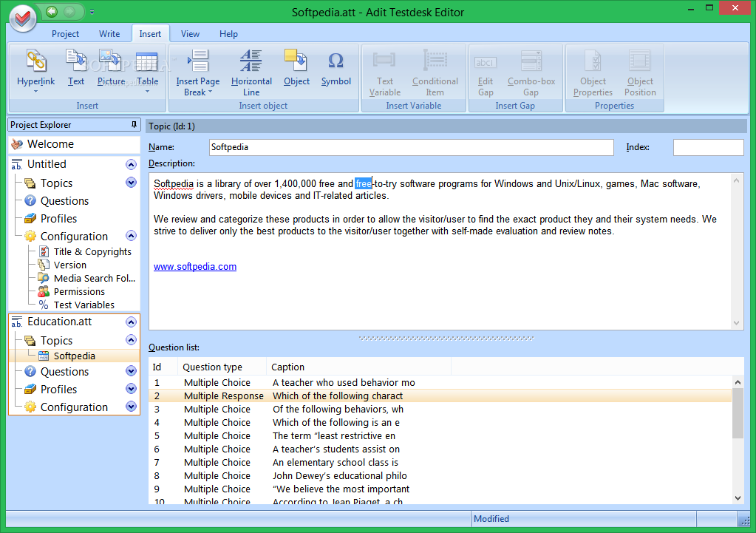Select Questions under Untitled
Image resolution: width=756 pixels, height=533 pixels.
tap(64, 200)
